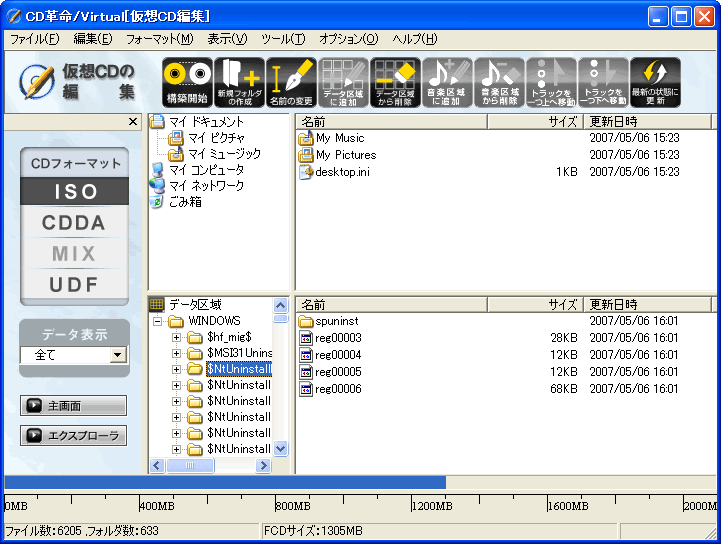721x544 pixels.
Task: Click the blue capacity usage bar
Action: tap(225, 482)
